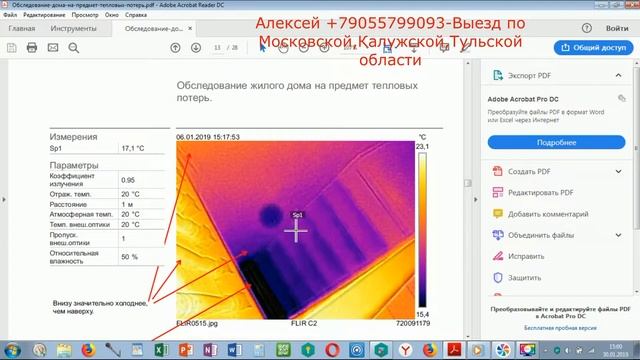Send file by email envelope icon

click(x=53, y=48)
